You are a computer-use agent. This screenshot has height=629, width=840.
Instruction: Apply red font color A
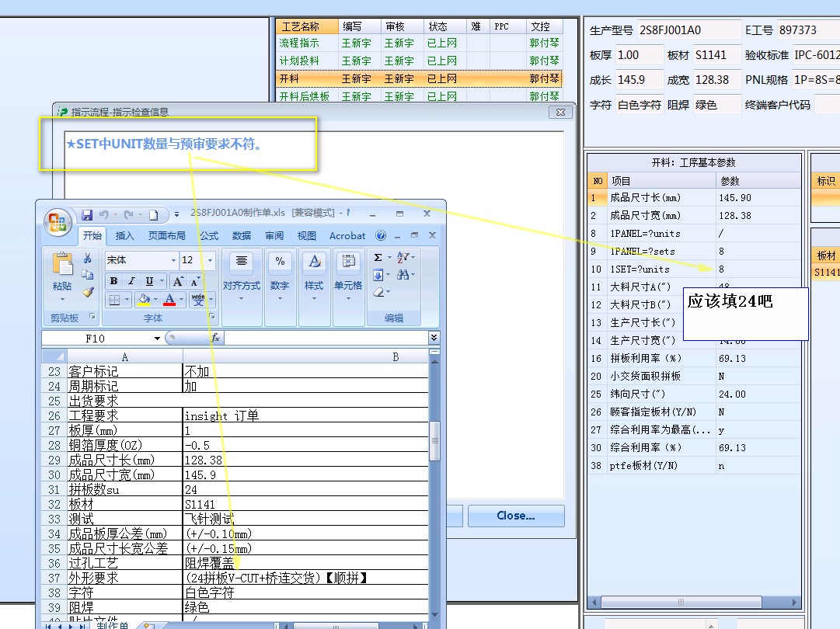[x=169, y=299]
